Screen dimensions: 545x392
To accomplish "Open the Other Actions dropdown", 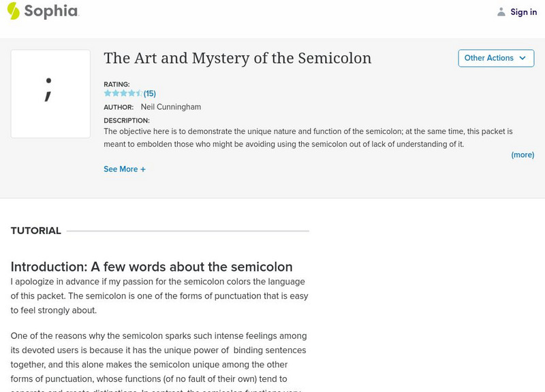I will (x=488, y=58).
